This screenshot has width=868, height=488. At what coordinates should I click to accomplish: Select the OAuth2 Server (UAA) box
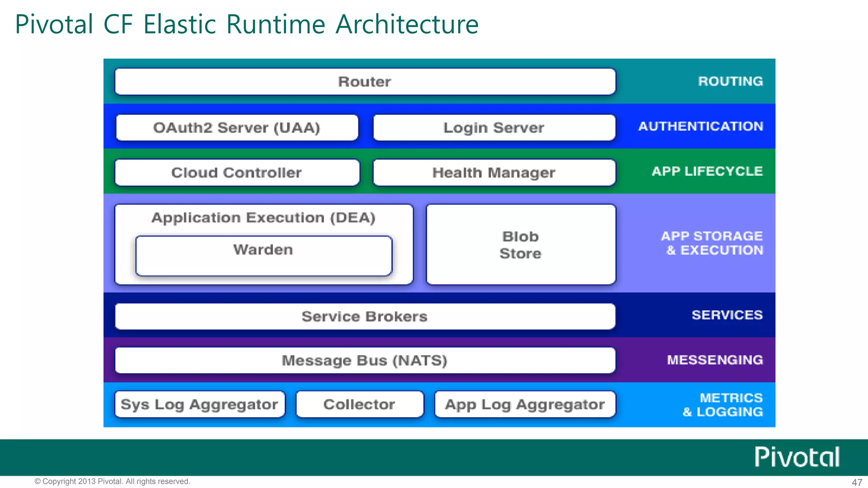(236, 128)
